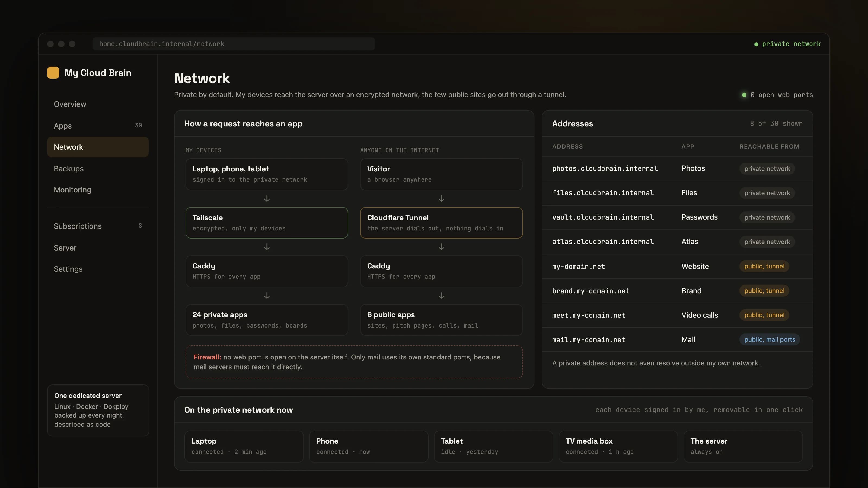
Task: Click the private network status indicator
Action: pos(787,44)
